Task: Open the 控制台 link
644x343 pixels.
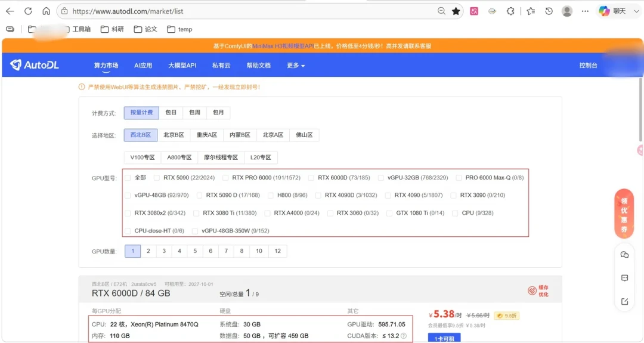Action: coord(588,65)
